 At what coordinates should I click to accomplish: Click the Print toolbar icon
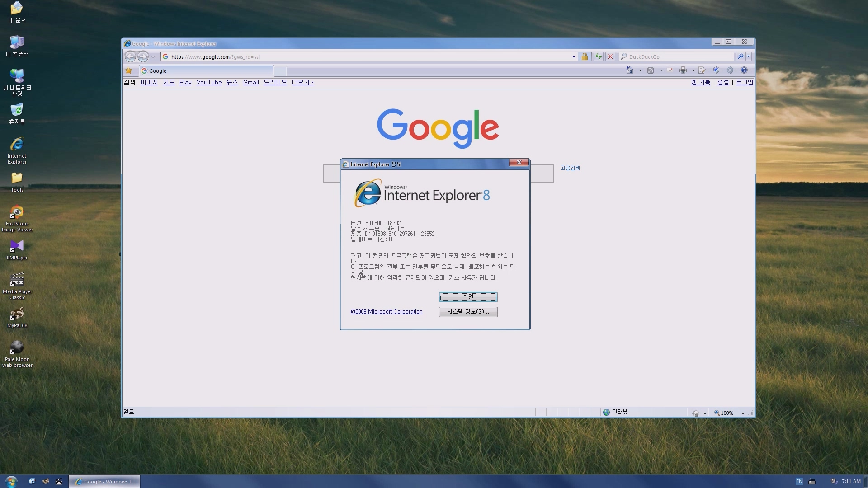683,70
